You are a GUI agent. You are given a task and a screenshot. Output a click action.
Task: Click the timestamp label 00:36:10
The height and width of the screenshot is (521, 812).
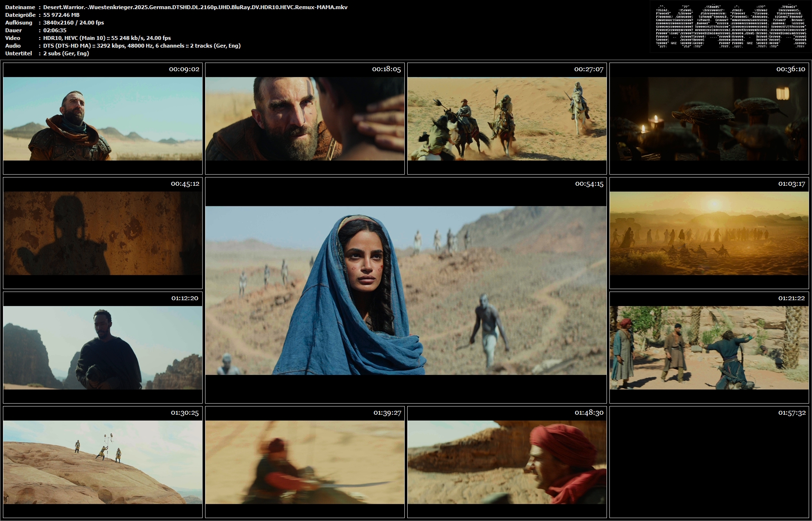pos(791,69)
